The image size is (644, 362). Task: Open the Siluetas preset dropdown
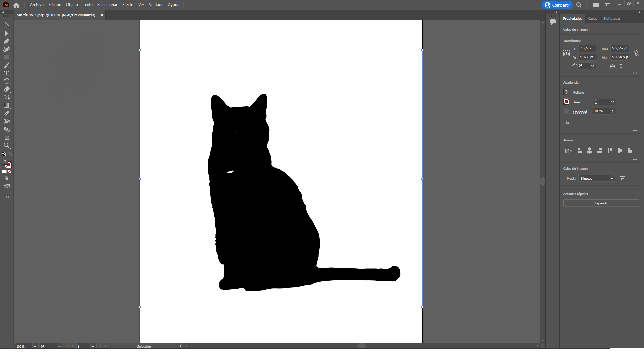(612, 179)
